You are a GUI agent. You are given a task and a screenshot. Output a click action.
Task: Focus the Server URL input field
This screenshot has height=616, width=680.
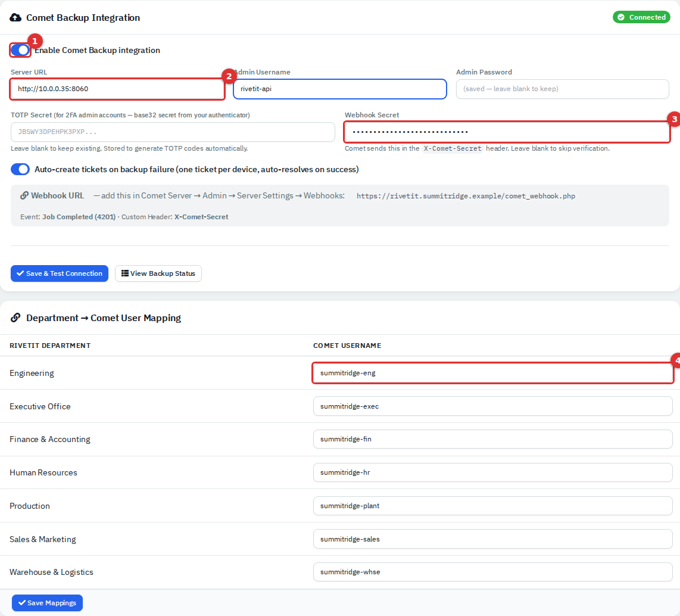point(117,89)
